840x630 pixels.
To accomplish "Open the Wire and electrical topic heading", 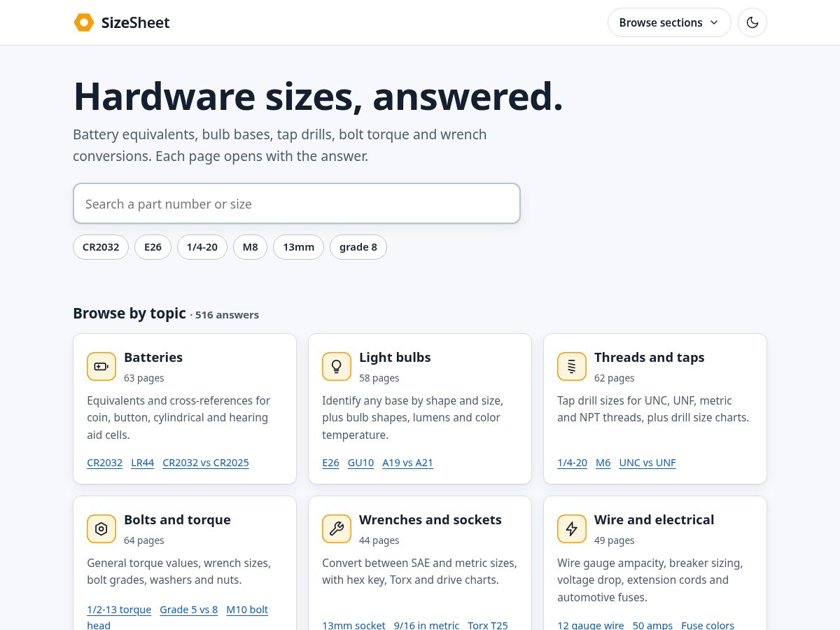I will coord(654,519).
